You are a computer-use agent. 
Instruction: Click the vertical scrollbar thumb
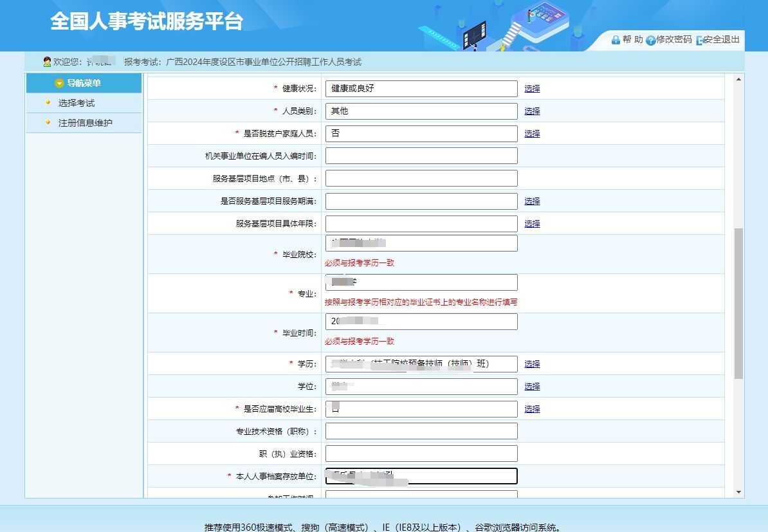pos(738,303)
